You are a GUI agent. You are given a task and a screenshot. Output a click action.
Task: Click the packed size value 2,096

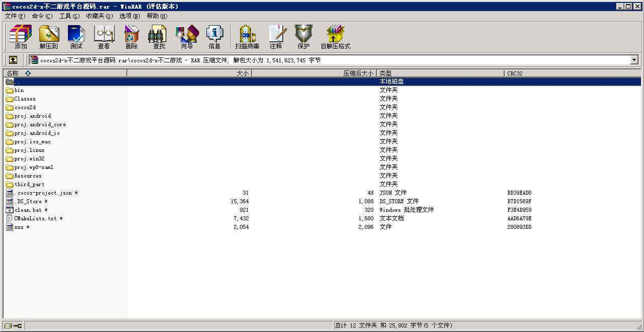366,227
